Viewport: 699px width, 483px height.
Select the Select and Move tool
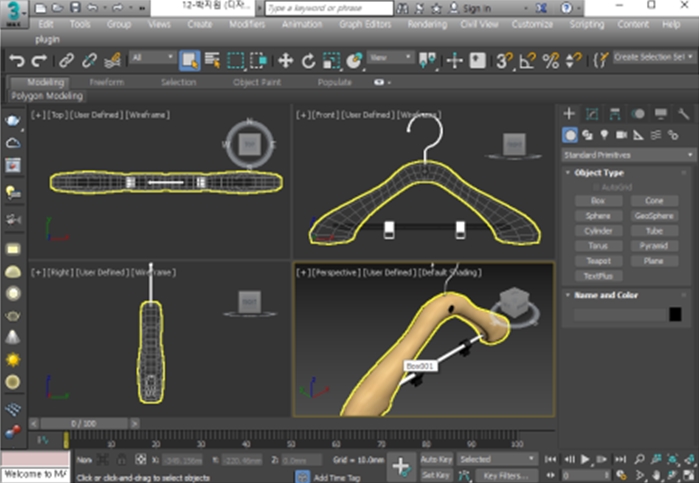[x=286, y=61]
